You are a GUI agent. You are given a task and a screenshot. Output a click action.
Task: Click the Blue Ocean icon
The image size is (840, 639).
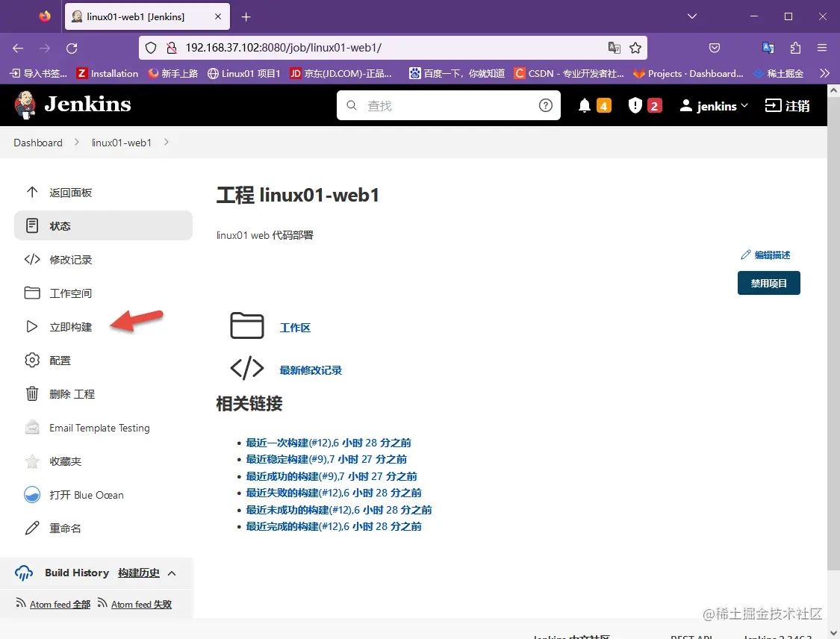click(32, 495)
